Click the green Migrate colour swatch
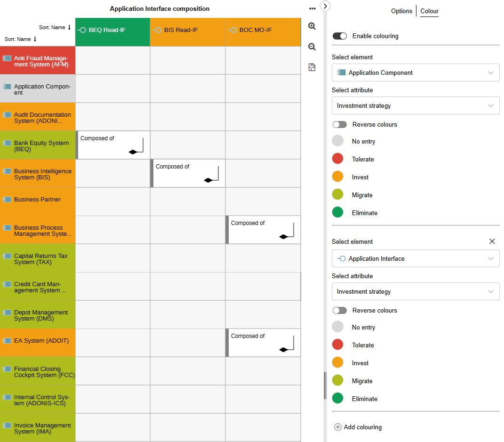This screenshot has width=504, height=442. pyautogui.click(x=337, y=194)
